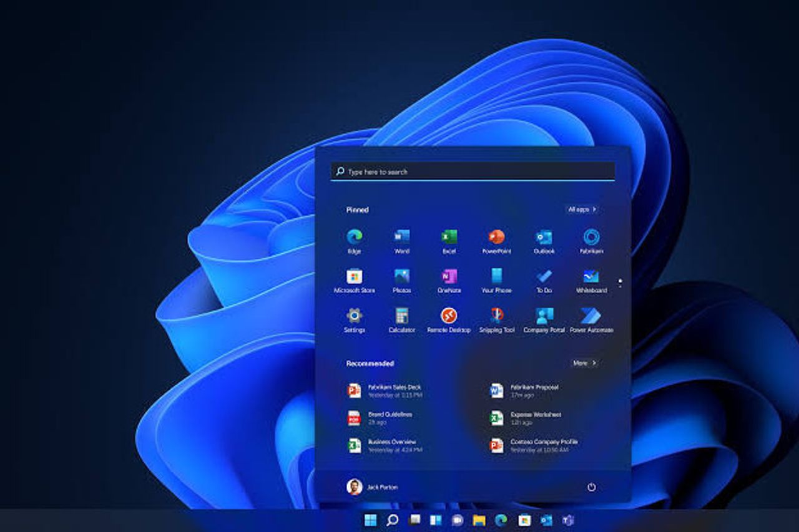This screenshot has height=532, width=799.
Task: Launch the Whiteboard app
Action: tap(591, 281)
